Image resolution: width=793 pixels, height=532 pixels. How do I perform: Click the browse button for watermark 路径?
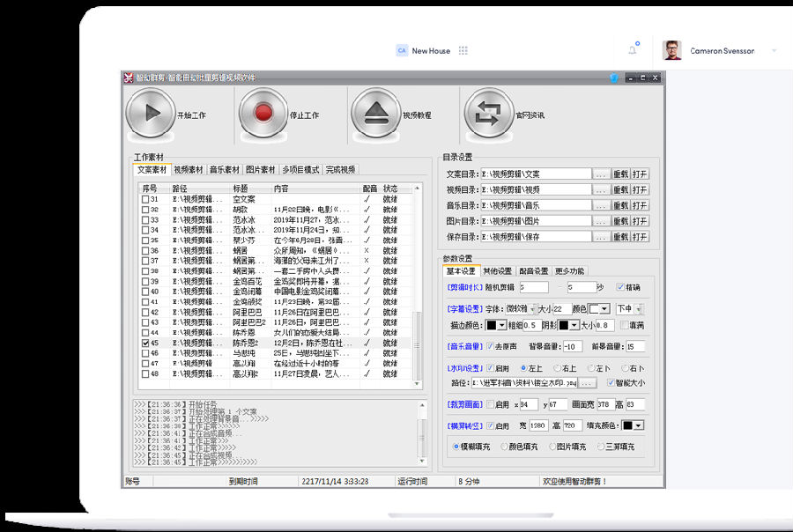point(587,383)
